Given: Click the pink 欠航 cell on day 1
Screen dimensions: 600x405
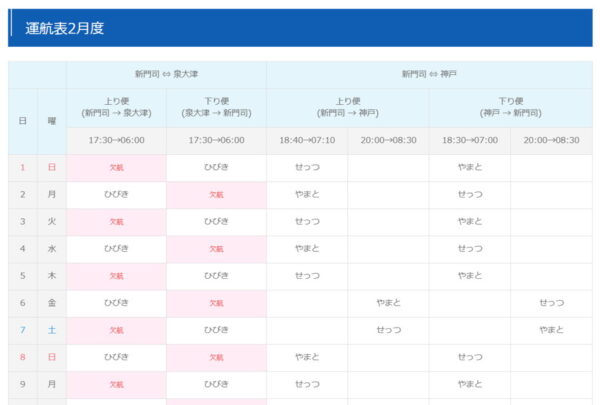Looking at the screenshot, I should [116, 168].
